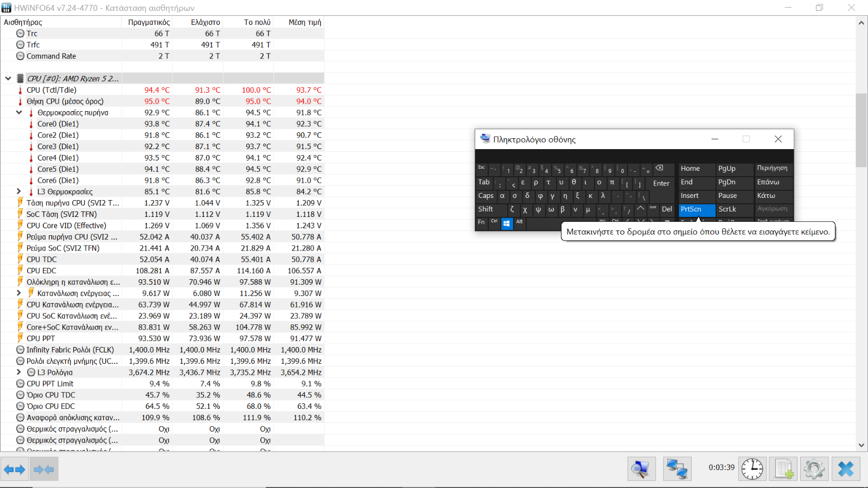Click the Command Rate sensor icon
Screen dimensions: 868x488
coord(21,56)
